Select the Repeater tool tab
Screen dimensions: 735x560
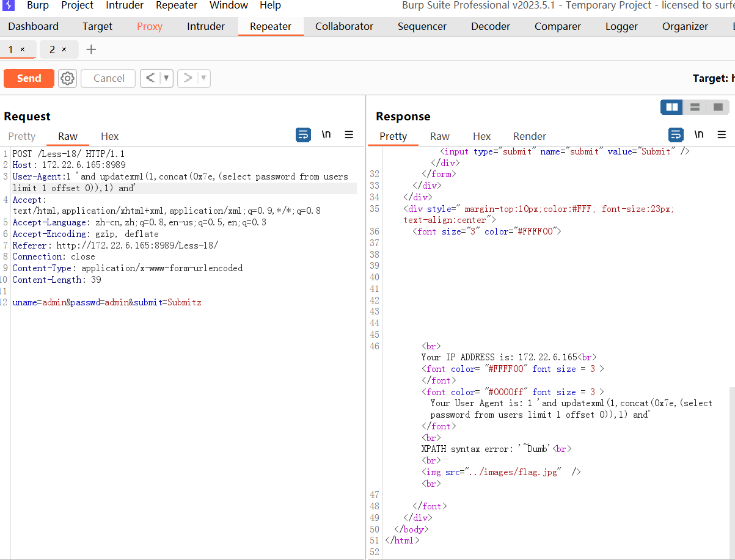[x=271, y=26]
